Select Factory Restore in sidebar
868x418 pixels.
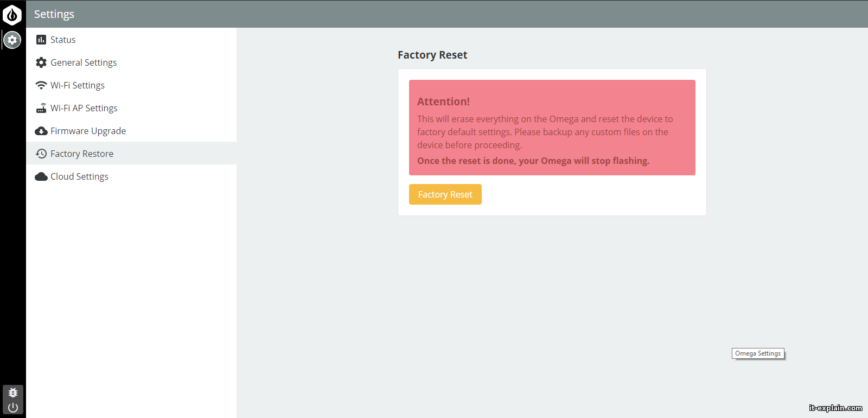click(82, 154)
